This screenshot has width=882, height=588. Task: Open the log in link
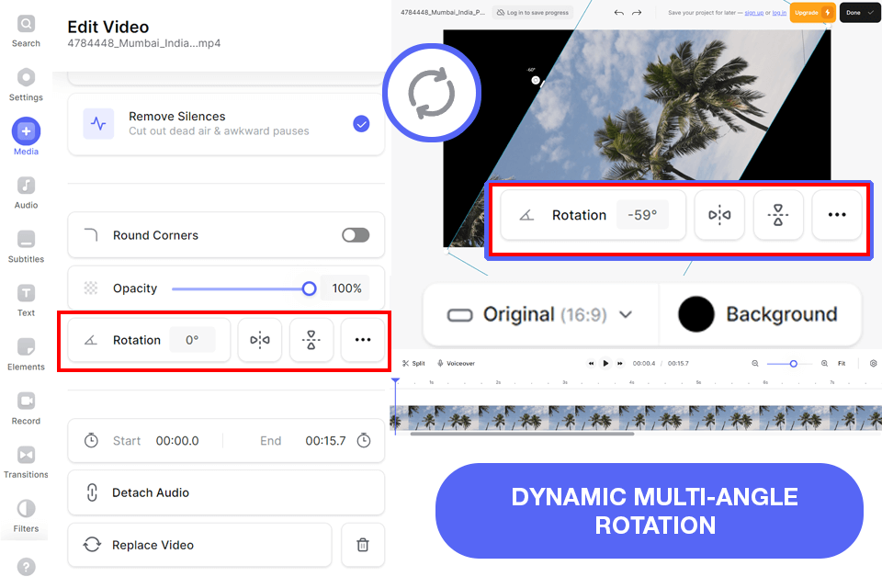[x=779, y=12]
